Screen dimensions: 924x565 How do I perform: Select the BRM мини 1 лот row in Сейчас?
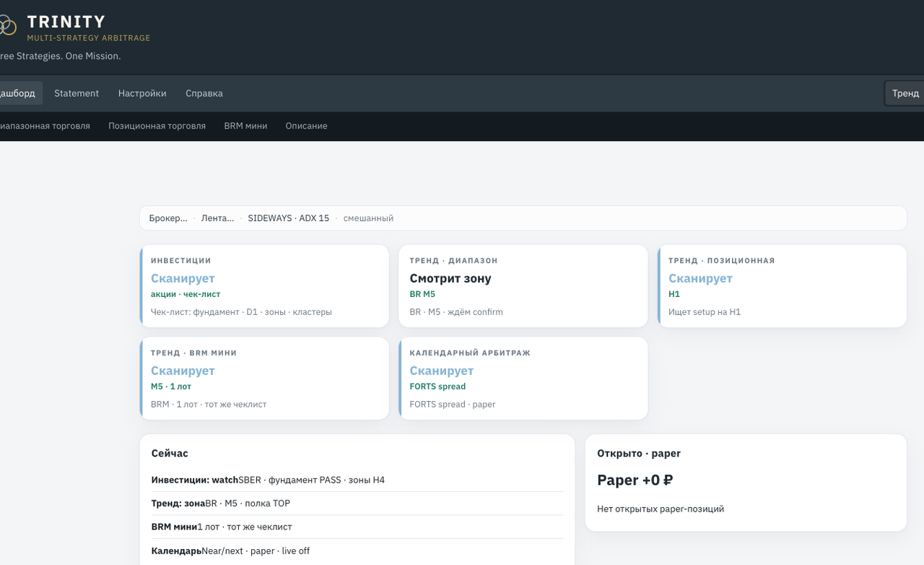357,527
